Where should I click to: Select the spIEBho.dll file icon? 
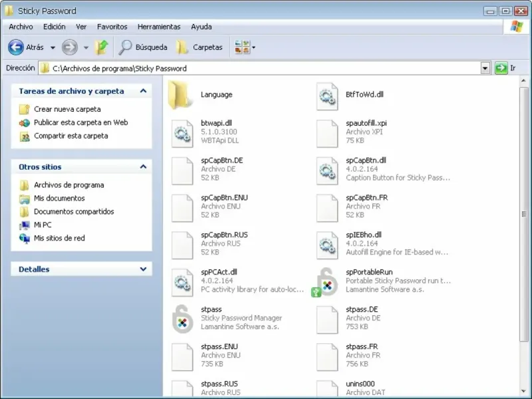(x=327, y=245)
